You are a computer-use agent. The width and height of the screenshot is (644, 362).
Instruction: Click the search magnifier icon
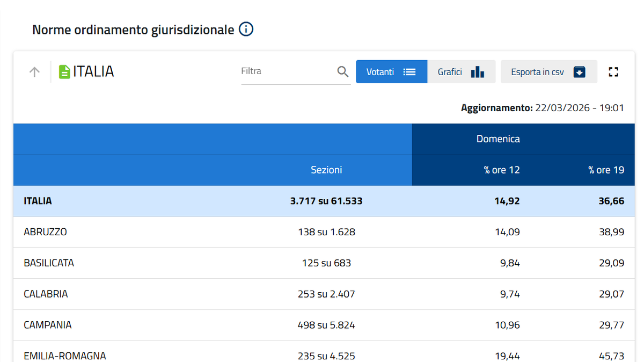pos(343,71)
